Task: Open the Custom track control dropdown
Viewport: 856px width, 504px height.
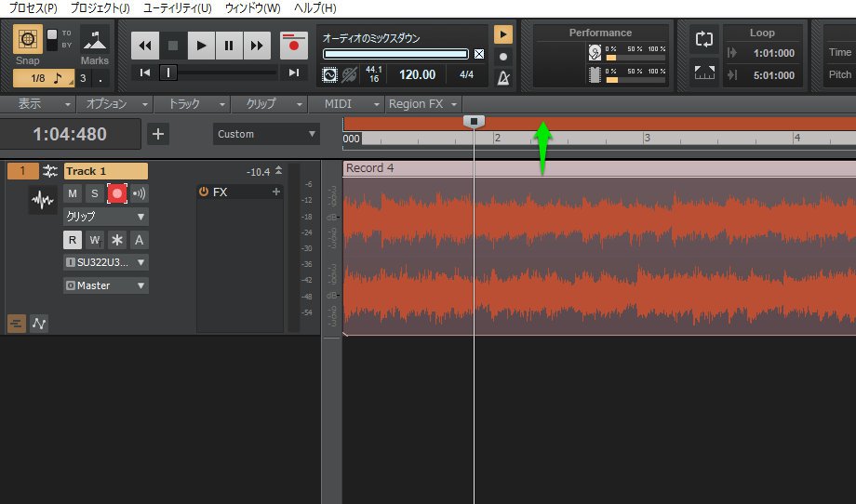Action: [x=266, y=134]
